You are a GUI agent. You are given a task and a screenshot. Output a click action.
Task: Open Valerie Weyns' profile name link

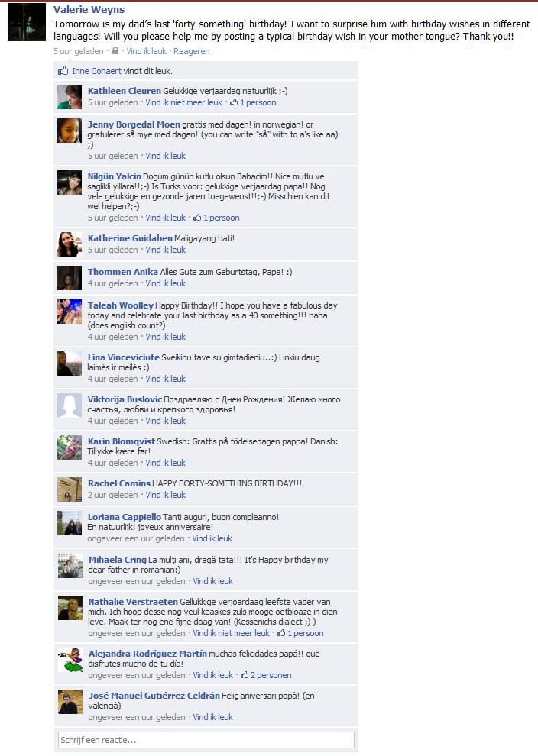(x=89, y=10)
